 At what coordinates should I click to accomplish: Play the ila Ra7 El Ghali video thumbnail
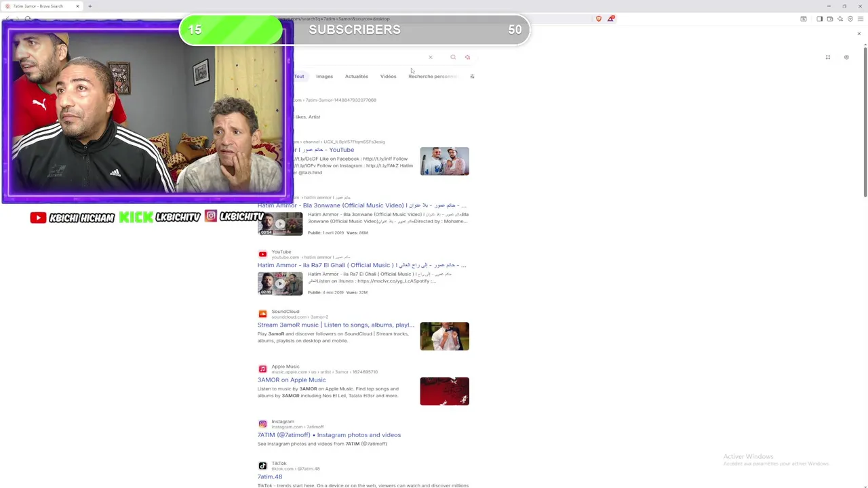click(x=280, y=283)
